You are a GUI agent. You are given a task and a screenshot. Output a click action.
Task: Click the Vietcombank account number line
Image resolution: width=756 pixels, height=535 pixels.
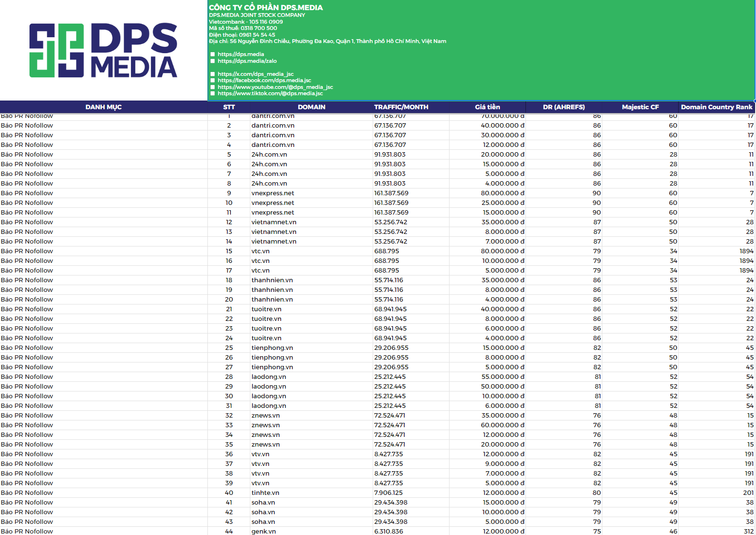tap(246, 22)
